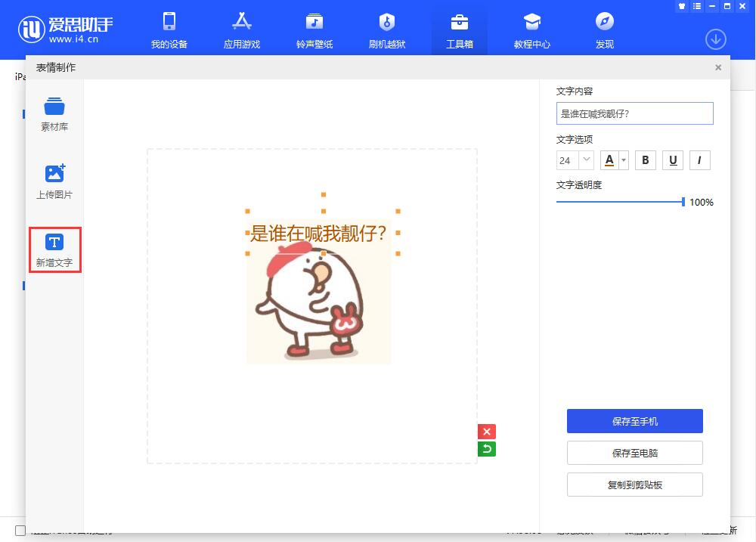Click the download chevron icon near 发现

click(x=715, y=39)
